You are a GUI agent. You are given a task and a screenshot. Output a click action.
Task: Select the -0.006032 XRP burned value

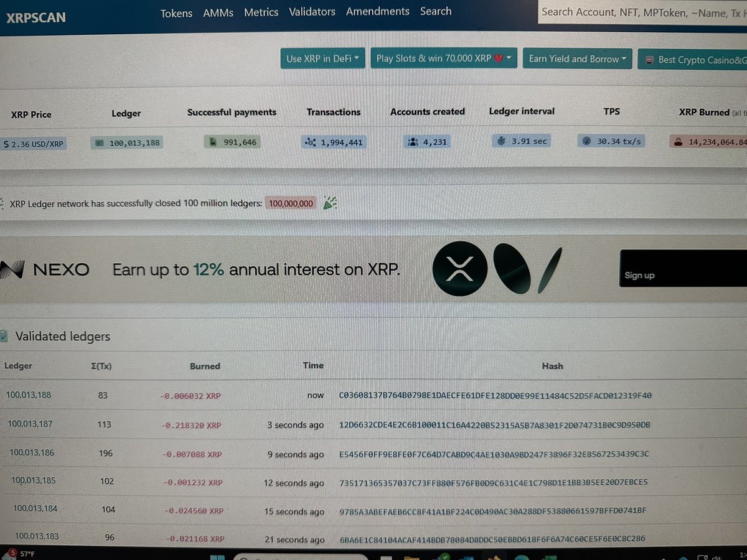point(190,396)
